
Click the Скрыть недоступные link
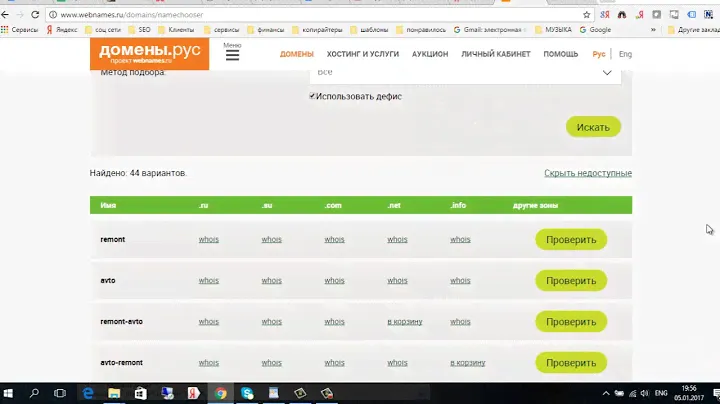tap(587, 173)
